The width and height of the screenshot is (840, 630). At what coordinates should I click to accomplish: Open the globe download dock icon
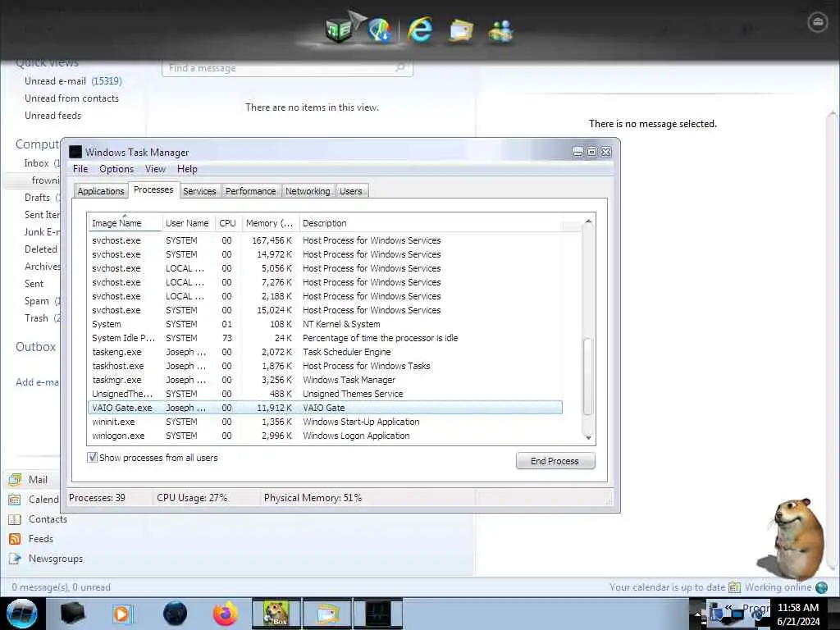click(x=379, y=30)
